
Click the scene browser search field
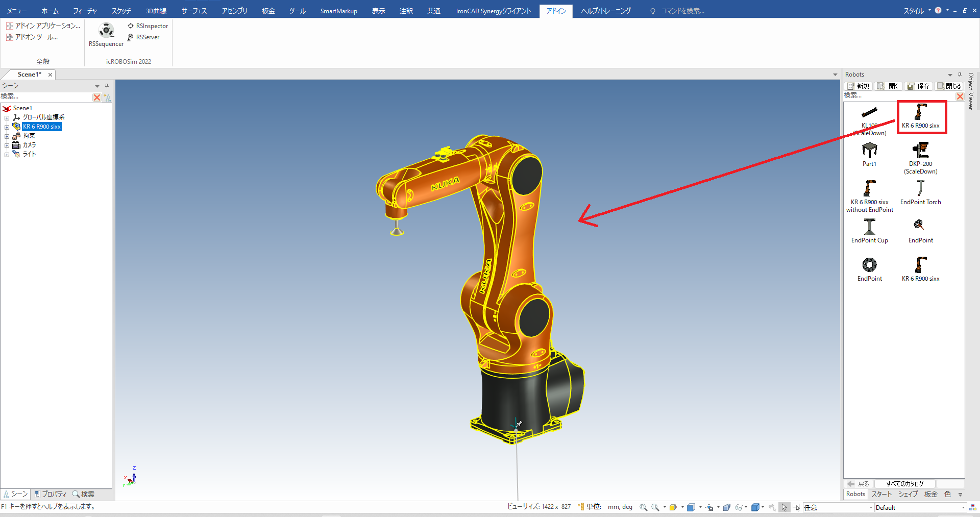tap(46, 96)
